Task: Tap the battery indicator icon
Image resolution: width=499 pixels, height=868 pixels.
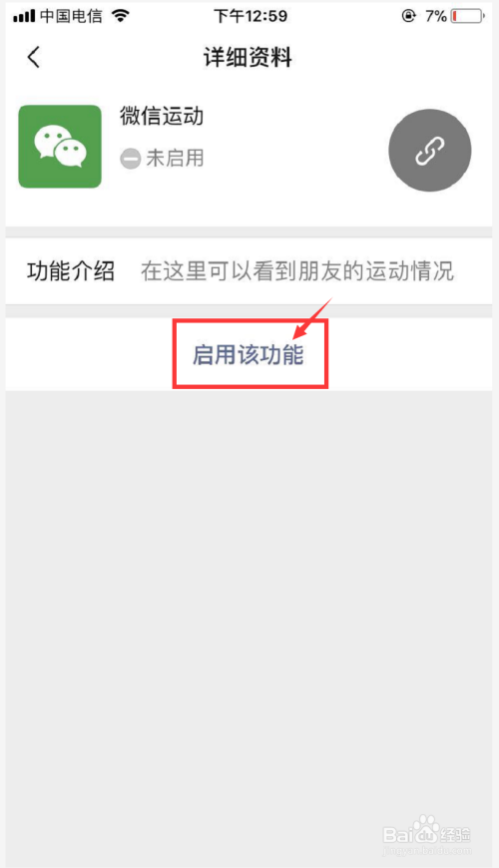Action: tap(467, 16)
